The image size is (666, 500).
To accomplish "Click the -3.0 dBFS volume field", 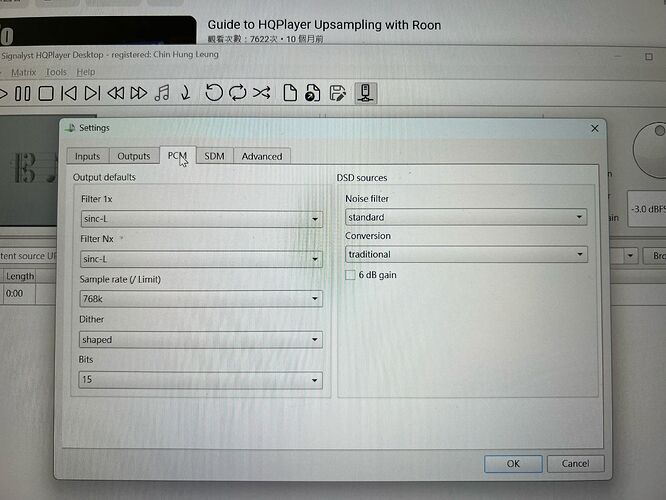I will pyautogui.click(x=646, y=209).
